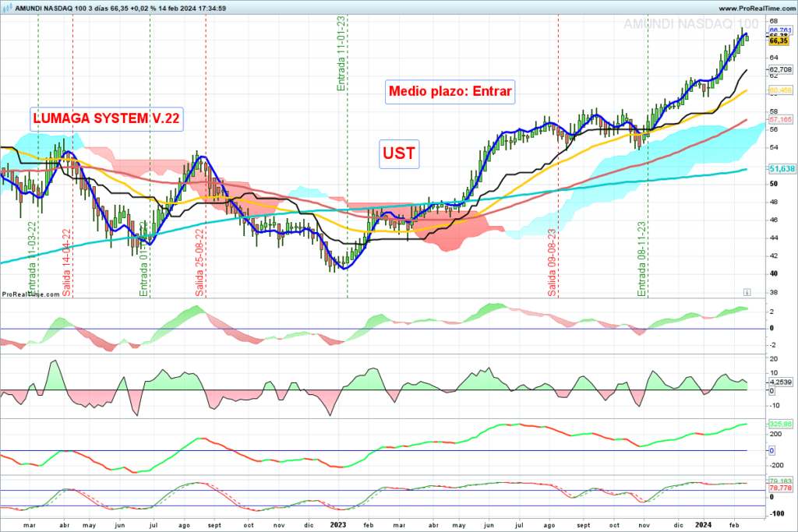Click the red average value label 57,165

tap(780, 119)
